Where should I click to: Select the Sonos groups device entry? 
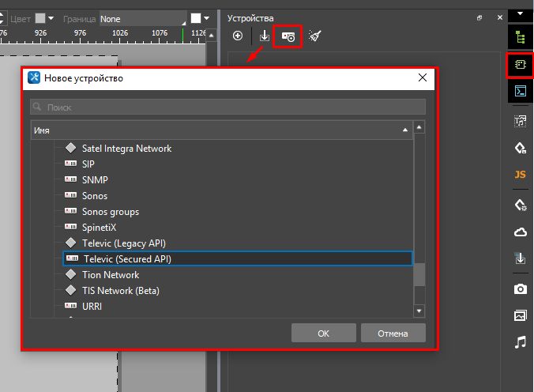(110, 212)
